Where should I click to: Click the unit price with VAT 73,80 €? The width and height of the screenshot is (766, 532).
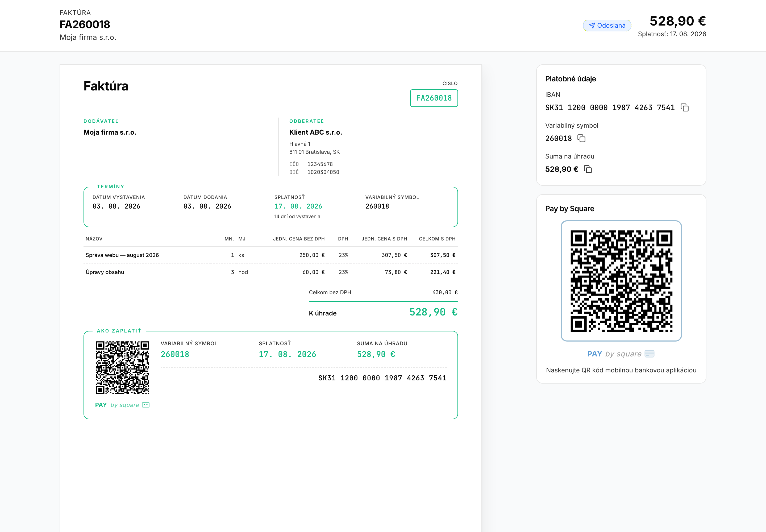coord(396,272)
